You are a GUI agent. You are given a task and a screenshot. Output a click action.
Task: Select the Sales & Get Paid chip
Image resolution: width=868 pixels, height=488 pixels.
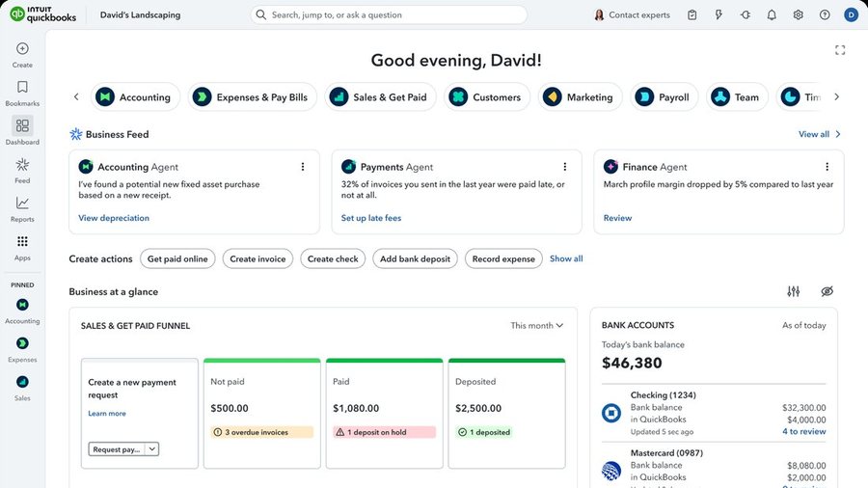point(380,96)
